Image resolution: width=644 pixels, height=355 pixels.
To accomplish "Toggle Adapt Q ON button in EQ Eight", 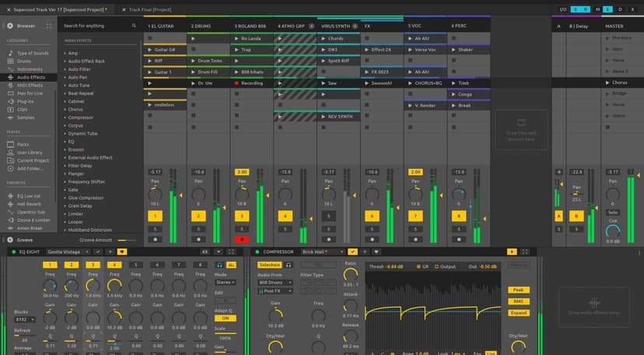I will pos(226,318).
